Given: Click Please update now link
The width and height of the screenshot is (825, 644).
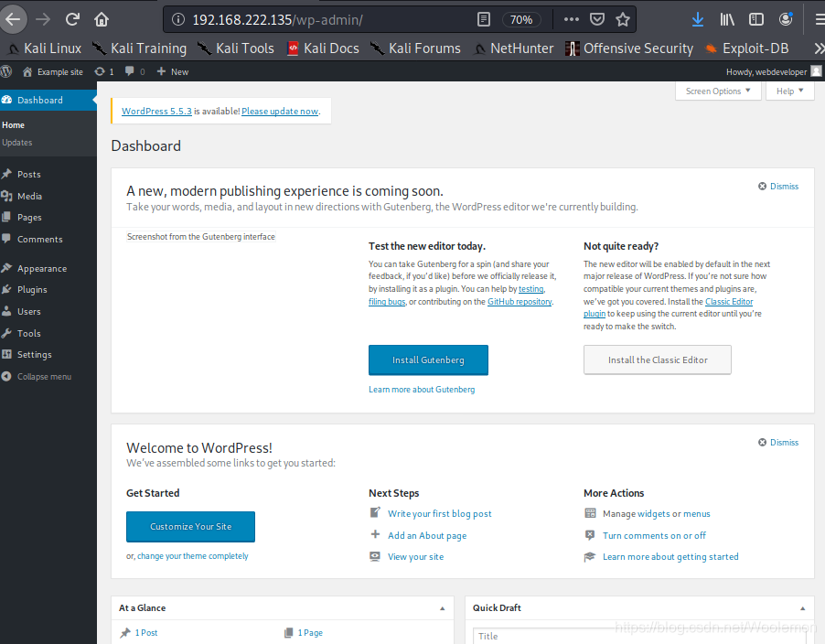Looking at the screenshot, I should (280, 111).
